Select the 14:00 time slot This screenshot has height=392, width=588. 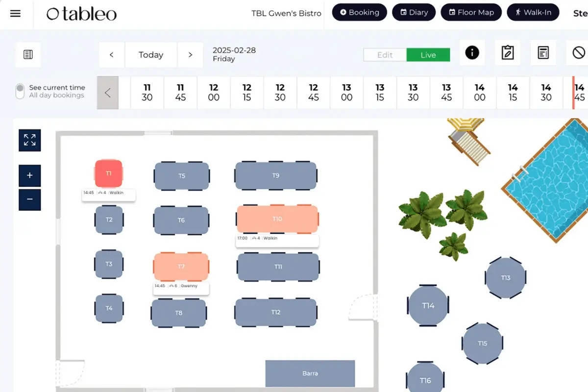(x=480, y=93)
